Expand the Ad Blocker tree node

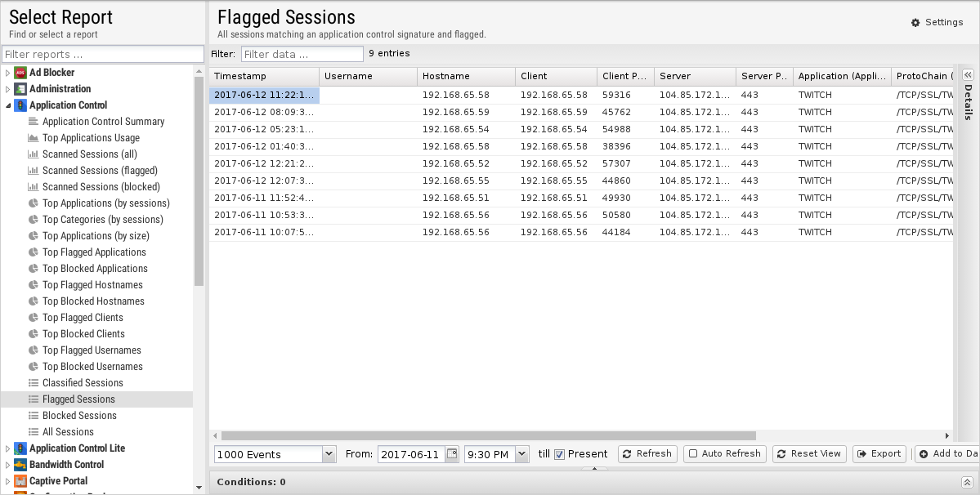7,73
